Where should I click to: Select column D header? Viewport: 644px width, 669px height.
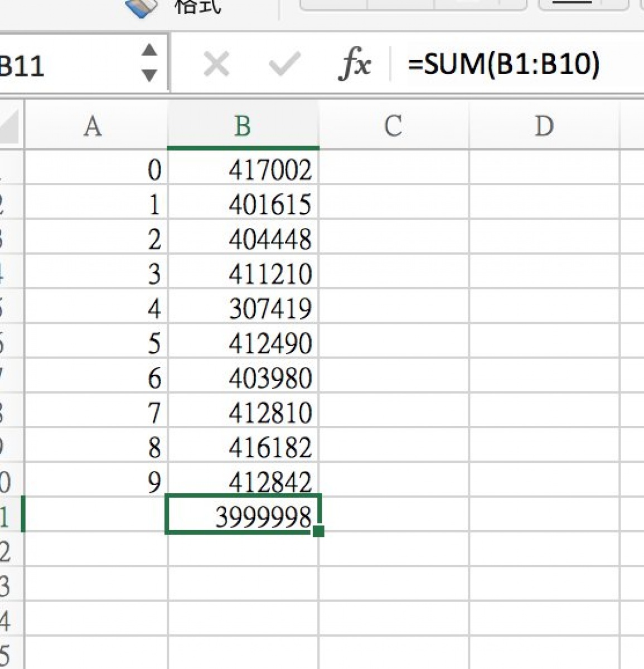point(544,126)
